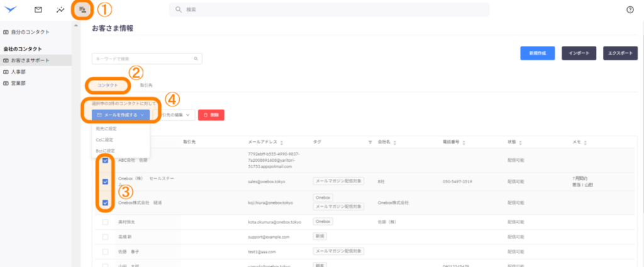Click the red 削除 button
The image size is (644, 267).
coord(211,115)
